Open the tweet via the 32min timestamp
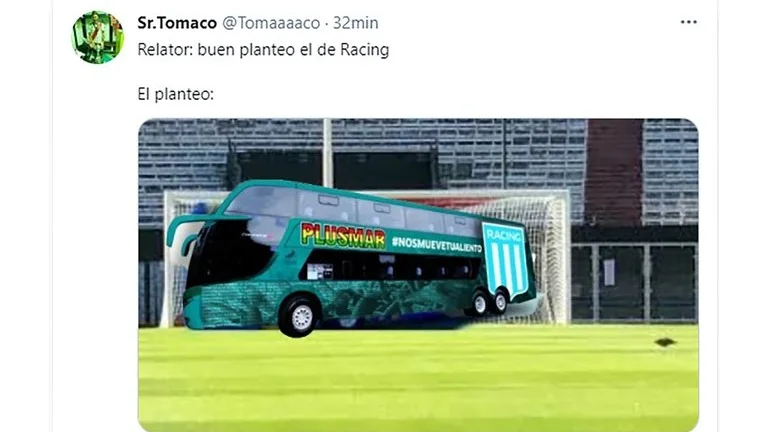This screenshot has height=432, width=768. [x=356, y=23]
